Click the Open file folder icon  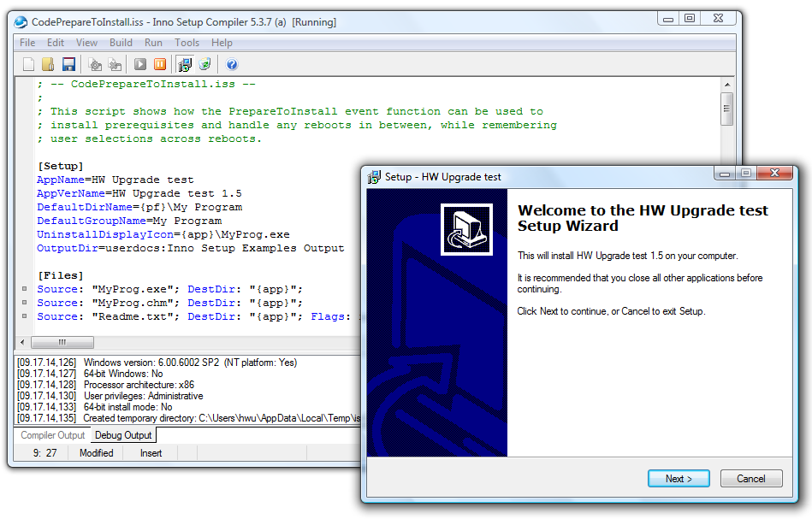coord(48,64)
